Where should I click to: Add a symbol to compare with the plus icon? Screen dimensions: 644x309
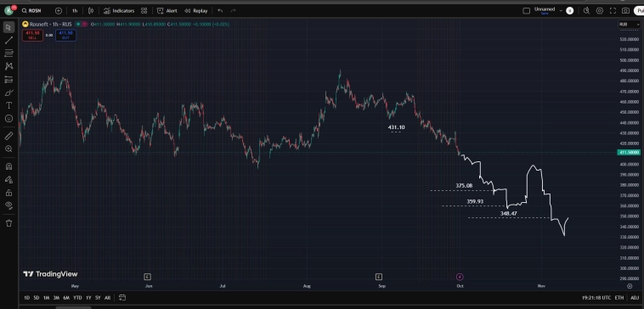pyautogui.click(x=59, y=11)
